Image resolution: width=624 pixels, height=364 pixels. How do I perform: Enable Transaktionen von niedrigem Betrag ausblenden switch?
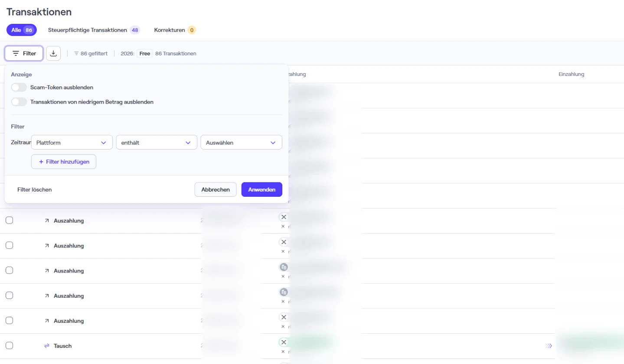[19, 102]
